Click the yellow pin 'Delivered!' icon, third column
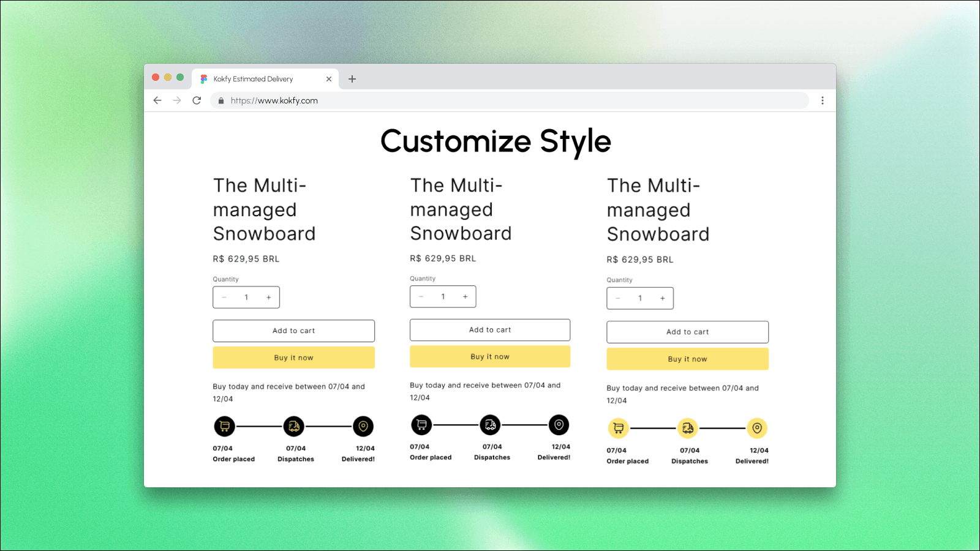Screen dimensions: 980x551 click(x=757, y=429)
